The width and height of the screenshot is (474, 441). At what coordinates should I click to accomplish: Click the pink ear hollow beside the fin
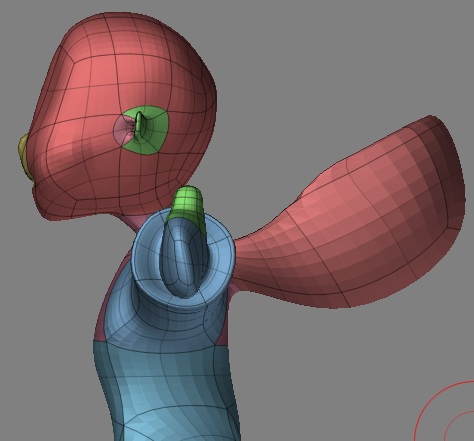[123, 130]
